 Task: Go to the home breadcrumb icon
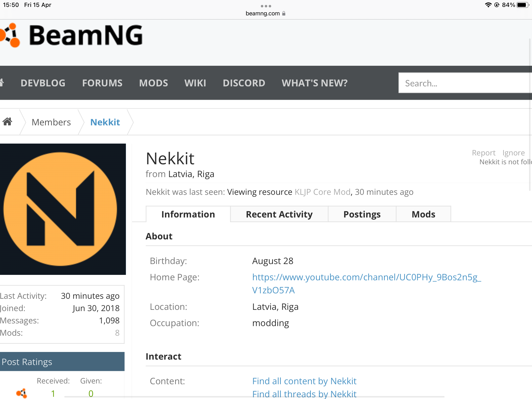coord(7,122)
